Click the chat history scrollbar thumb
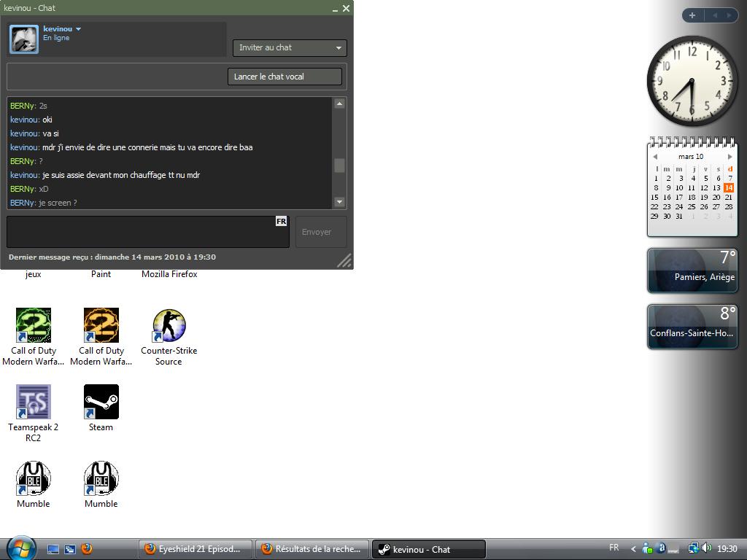Viewport: 747px width, 560px height. [339, 165]
